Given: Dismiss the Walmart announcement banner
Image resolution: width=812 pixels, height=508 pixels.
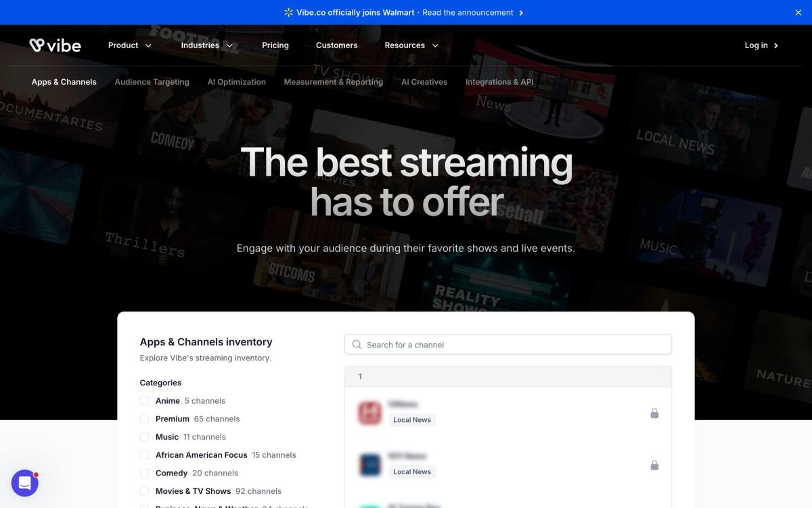Looking at the screenshot, I should (798, 12).
